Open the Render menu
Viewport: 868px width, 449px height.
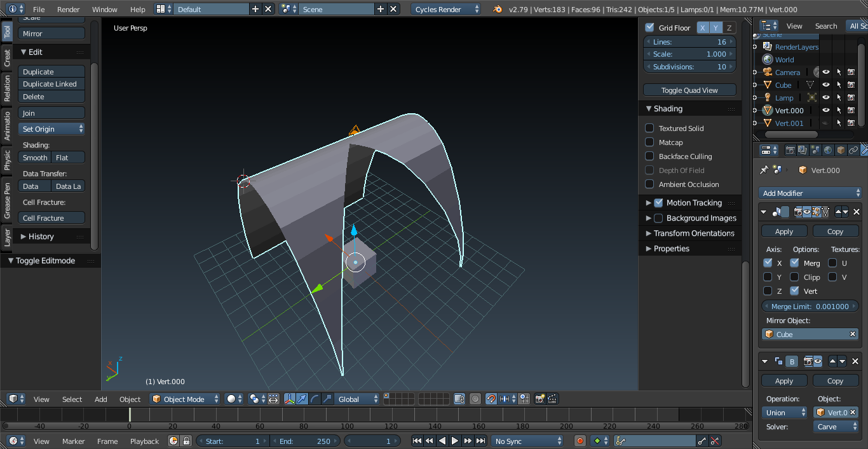tap(68, 10)
